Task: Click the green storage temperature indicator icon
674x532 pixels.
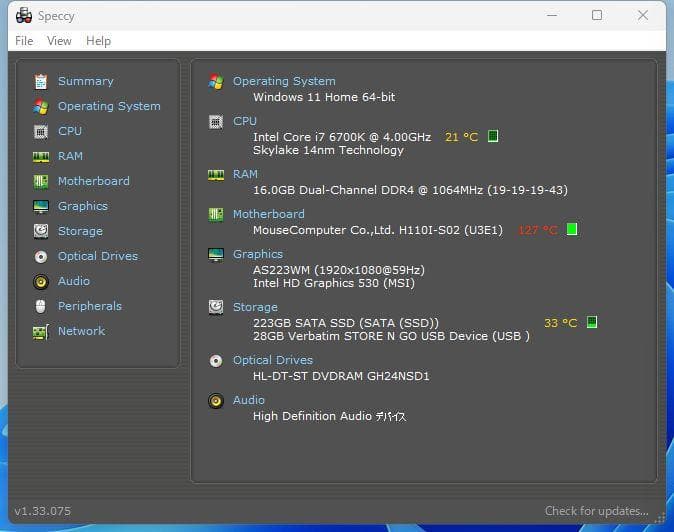Action: click(592, 322)
